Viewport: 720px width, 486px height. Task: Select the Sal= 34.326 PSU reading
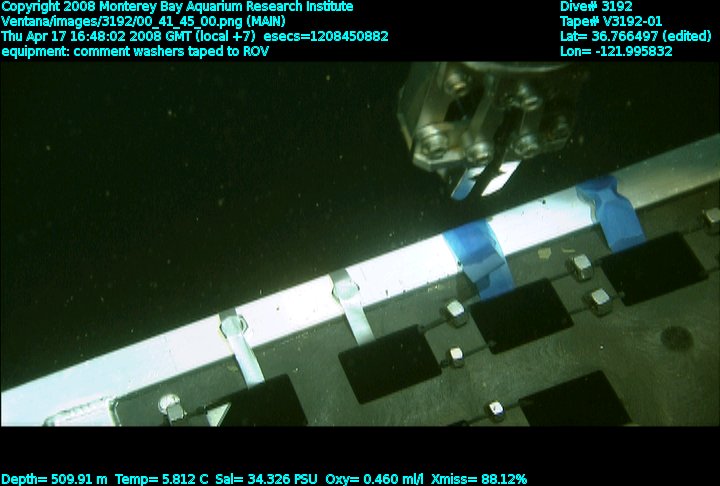(x=266, y=479)
